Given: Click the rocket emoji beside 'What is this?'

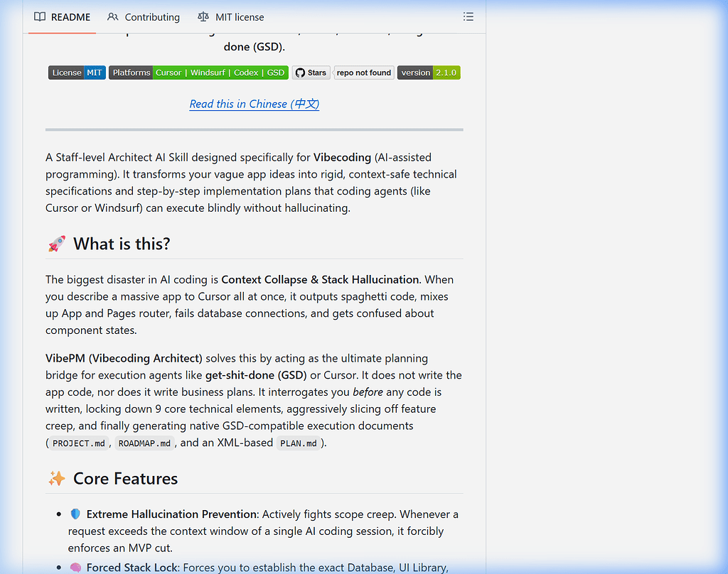Looking at the screenshot, I should tap(57, 244).
